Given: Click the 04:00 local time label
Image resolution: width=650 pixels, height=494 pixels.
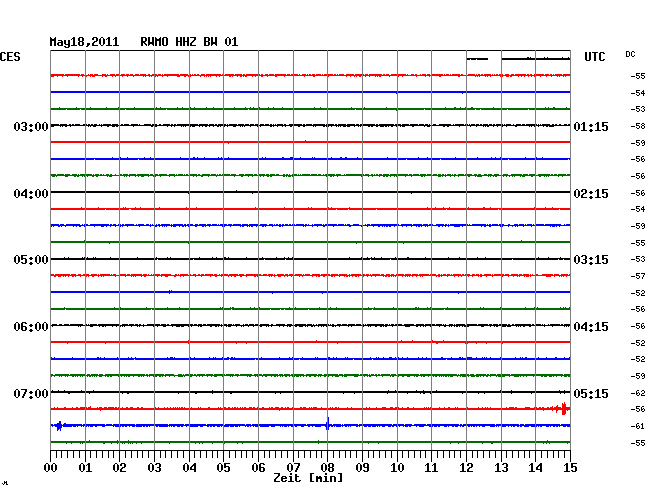Looking at the screenshot, I should click(31, 194).
